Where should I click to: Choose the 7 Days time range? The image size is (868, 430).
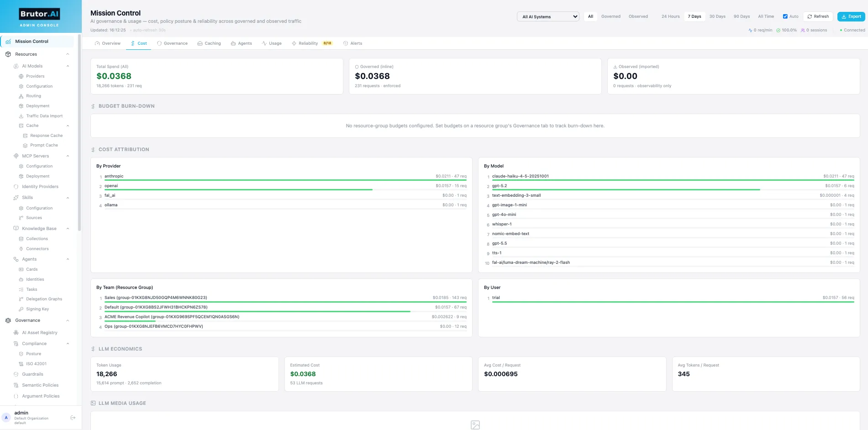pos(694,16)
